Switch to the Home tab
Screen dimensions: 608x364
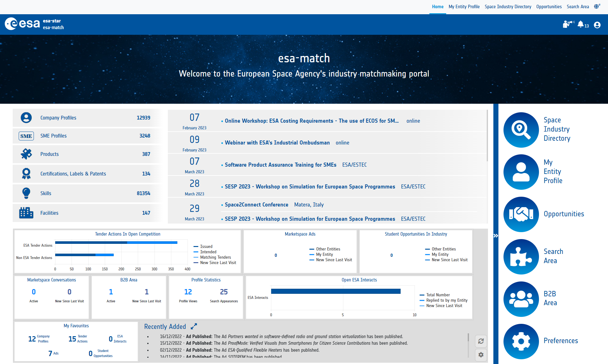click(438, 6)
